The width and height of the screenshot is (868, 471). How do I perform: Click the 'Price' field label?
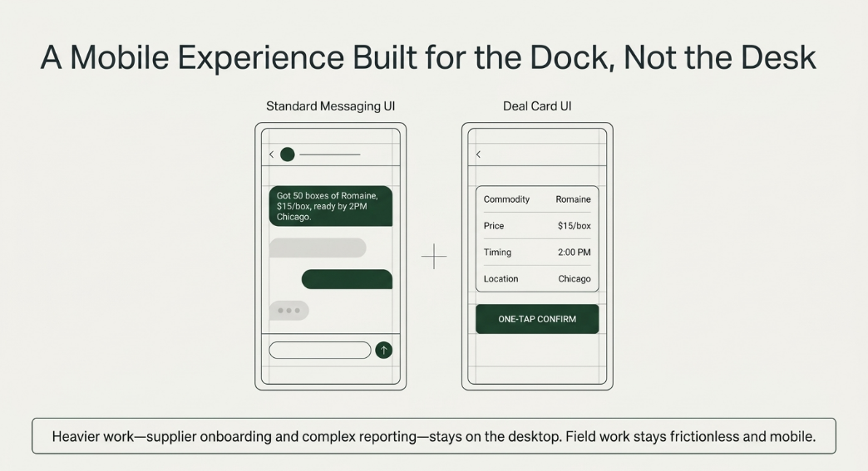494,226
